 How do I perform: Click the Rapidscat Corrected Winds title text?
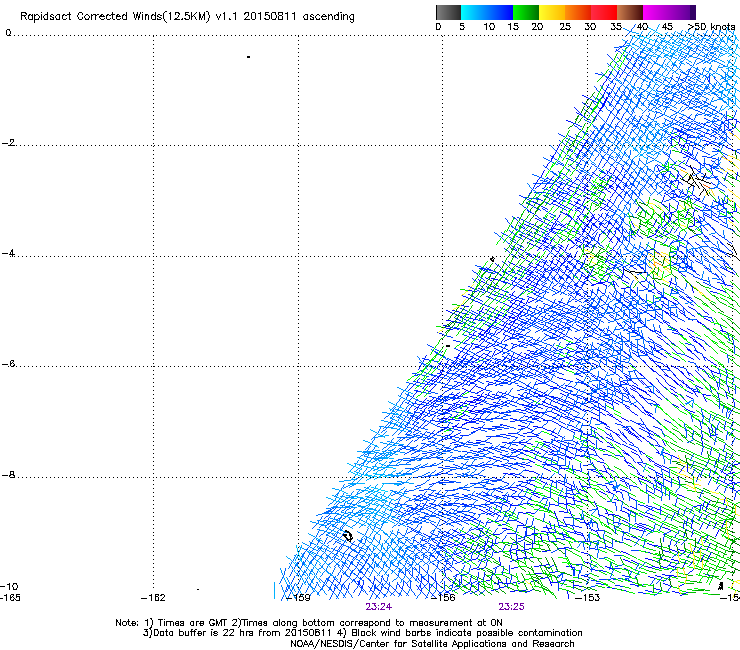187,17
